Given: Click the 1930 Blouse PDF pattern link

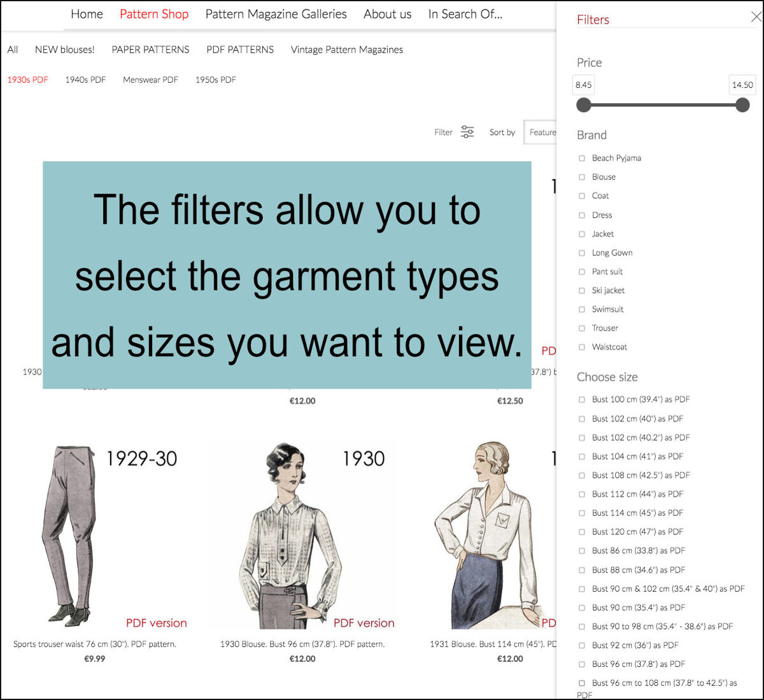Looking at the screenshot, I should [x=302, y=644].
